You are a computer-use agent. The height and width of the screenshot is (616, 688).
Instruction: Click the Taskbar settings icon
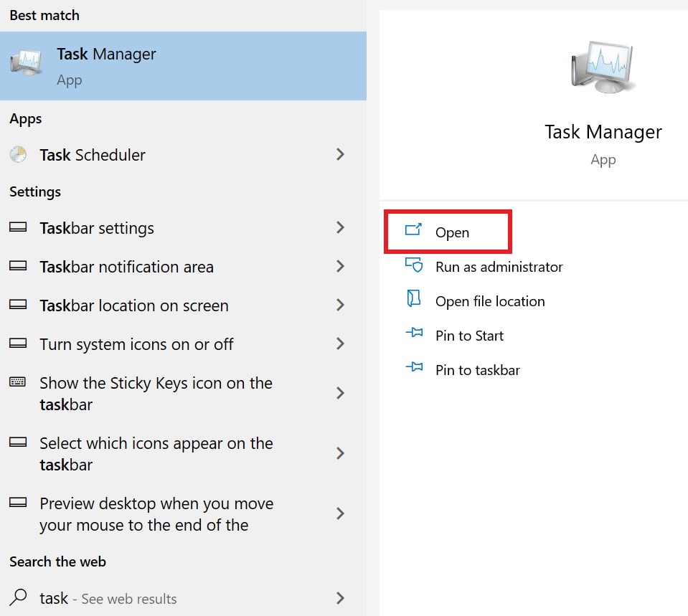(18, 227)
